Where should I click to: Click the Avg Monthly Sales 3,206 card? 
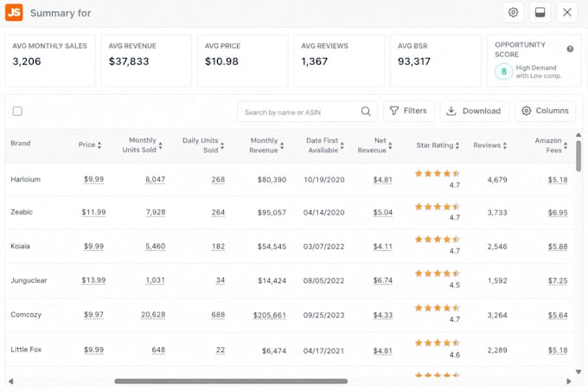pos(50,61)
